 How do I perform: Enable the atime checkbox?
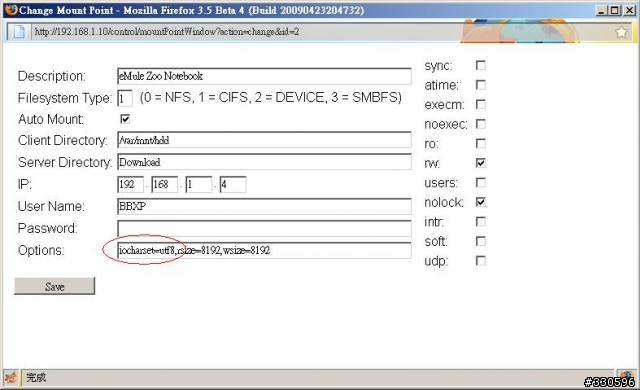coord(481,85)
